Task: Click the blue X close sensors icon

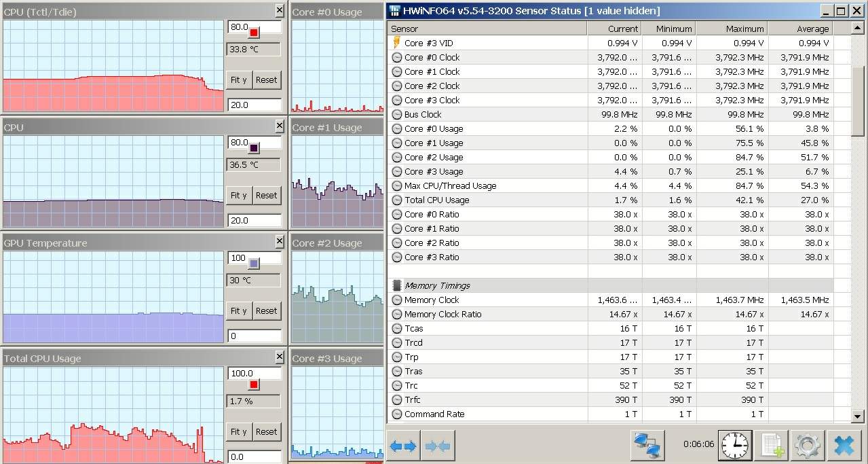Action: 844,446
